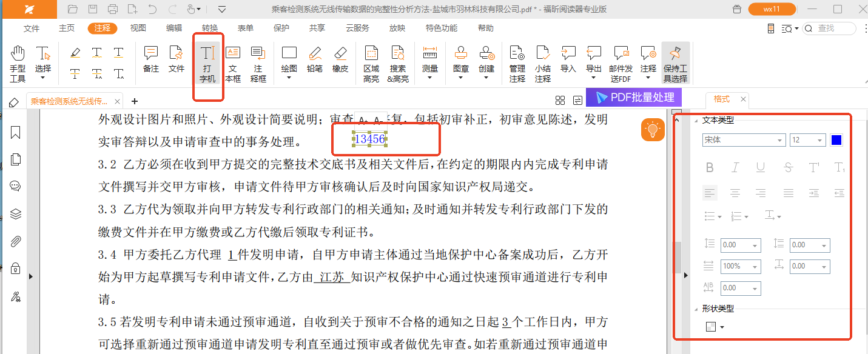The image size is (868, 354).
Task: Open the Attachments paperclip panel
Action: coord(16,241)
